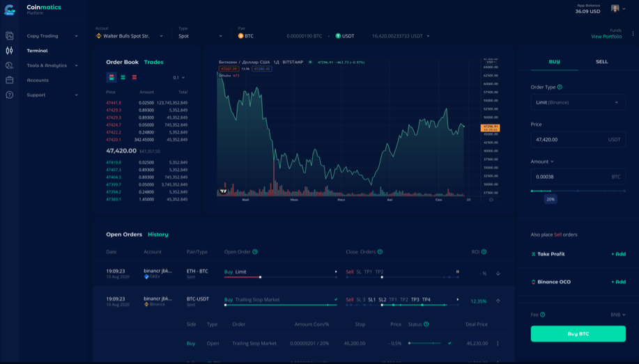Open the Limit (Binance) order type dropdown
639x364 pixels.
click(x=578, y=102)
